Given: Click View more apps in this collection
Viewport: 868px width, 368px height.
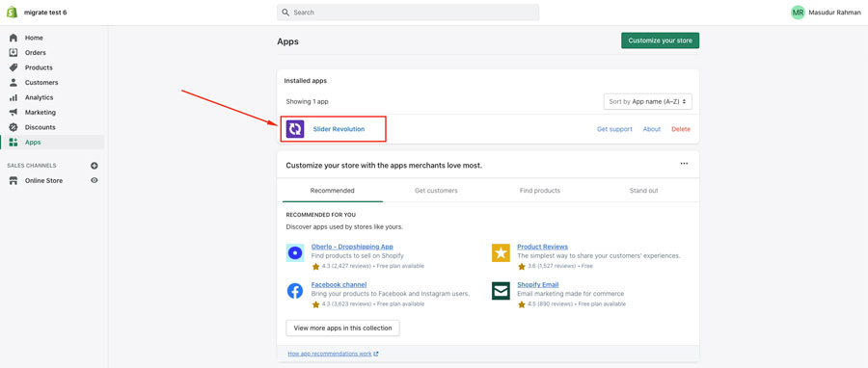Looking at the screenshot, I should (x=342, y=328).
